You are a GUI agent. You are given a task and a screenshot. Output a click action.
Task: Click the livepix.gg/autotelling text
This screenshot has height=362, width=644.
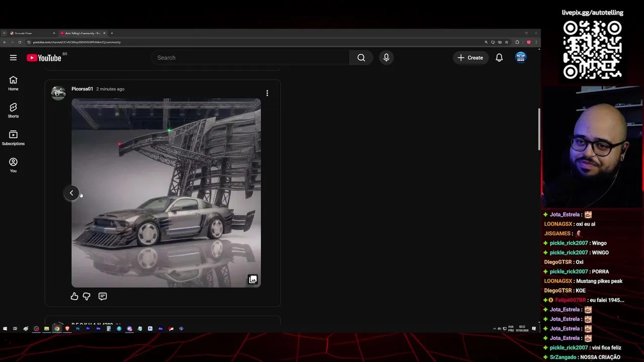tap(592, 13)
